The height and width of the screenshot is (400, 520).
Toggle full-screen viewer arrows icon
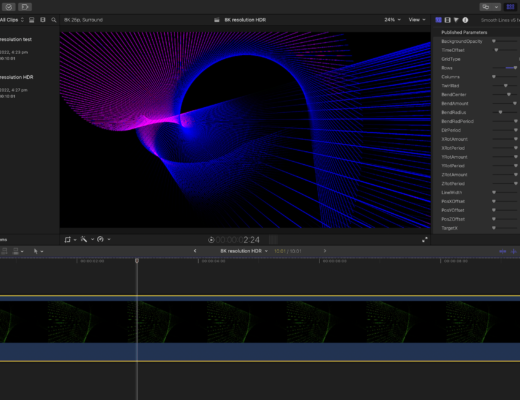(x=425, y=240)
